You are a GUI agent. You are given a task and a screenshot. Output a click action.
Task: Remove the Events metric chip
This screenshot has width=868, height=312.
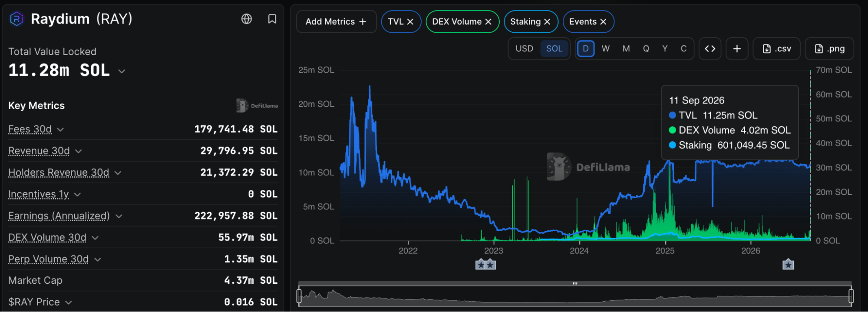pyautogui.click(x=603, y=22)
